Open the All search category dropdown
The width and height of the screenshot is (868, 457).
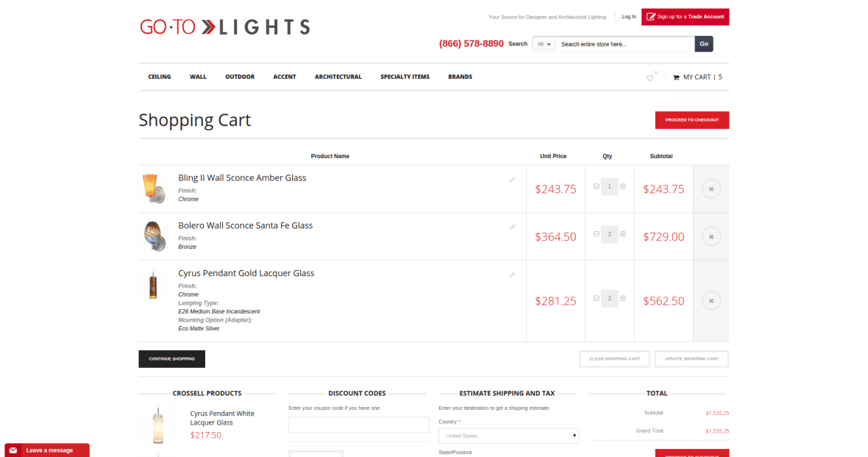click(x=543, y=43)
